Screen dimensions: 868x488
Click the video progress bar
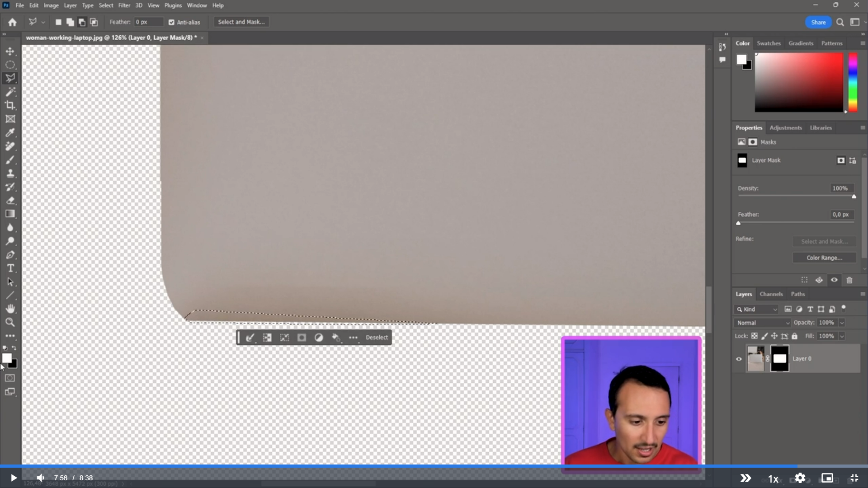click(x=434, y=466)
